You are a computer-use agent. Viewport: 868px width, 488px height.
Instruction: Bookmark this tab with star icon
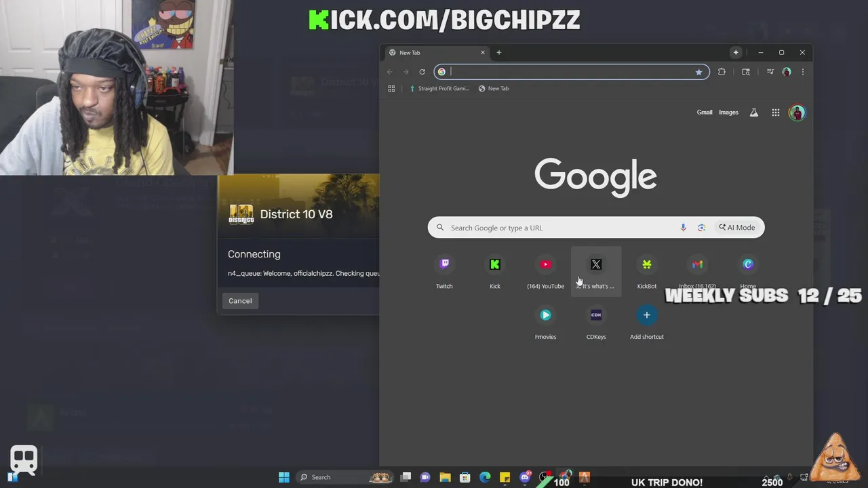[698, 72]
